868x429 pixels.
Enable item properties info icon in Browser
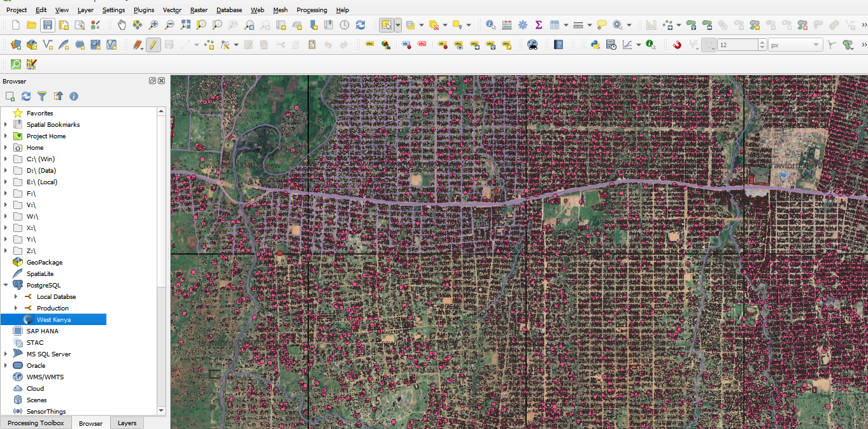(74, 96)
